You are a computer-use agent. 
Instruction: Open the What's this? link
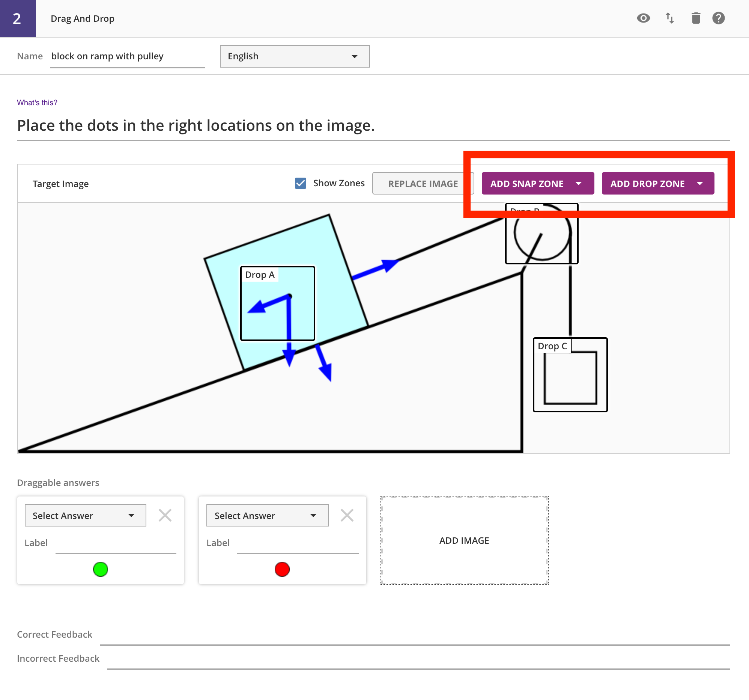pyautogui.click(x=37, y=103)
